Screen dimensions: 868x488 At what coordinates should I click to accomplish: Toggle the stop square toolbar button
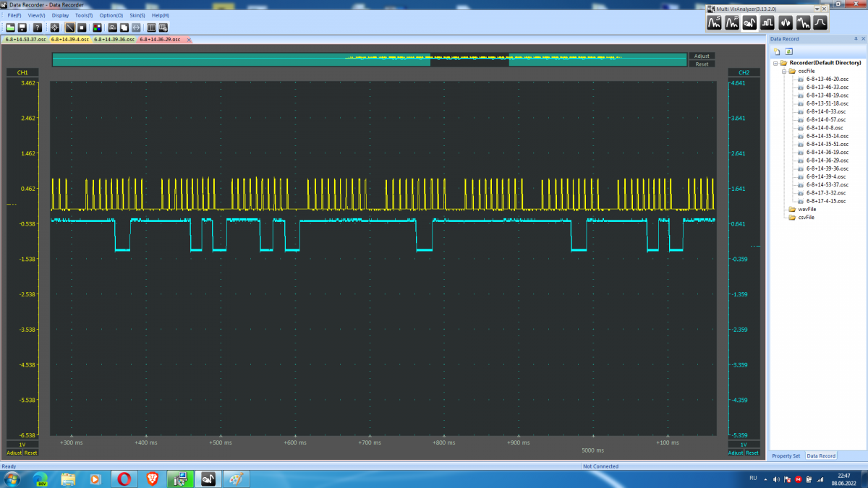coord(82,27)
